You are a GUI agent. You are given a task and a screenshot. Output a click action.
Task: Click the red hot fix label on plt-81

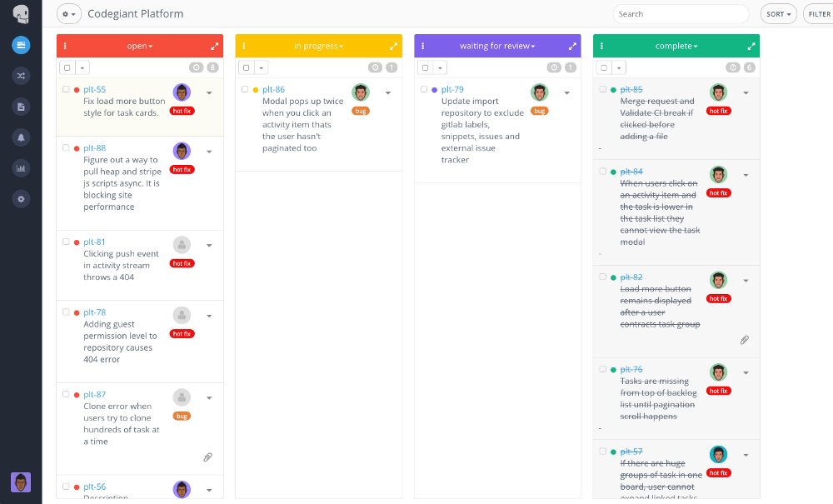point(182,262)
